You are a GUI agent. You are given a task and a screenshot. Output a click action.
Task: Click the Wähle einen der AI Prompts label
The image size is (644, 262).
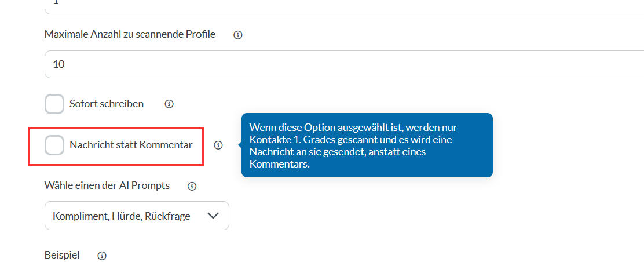[x=107, y=186]
